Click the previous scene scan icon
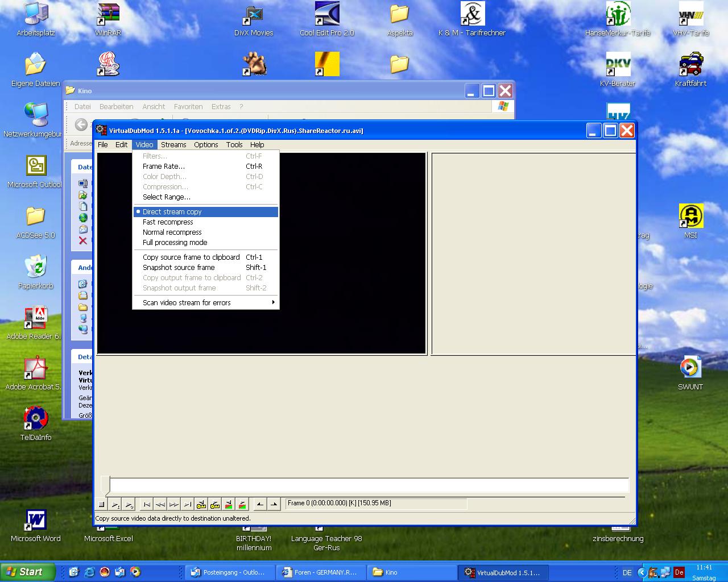This screenshot has width=728, height=582. click(x=229, y=504)
